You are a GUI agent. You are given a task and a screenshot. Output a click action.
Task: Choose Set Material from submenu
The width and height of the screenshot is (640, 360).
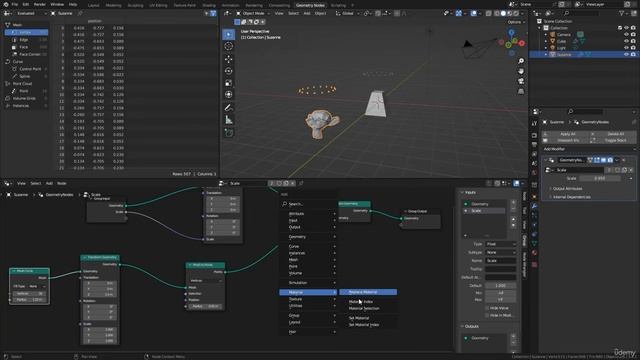(368, 318)
